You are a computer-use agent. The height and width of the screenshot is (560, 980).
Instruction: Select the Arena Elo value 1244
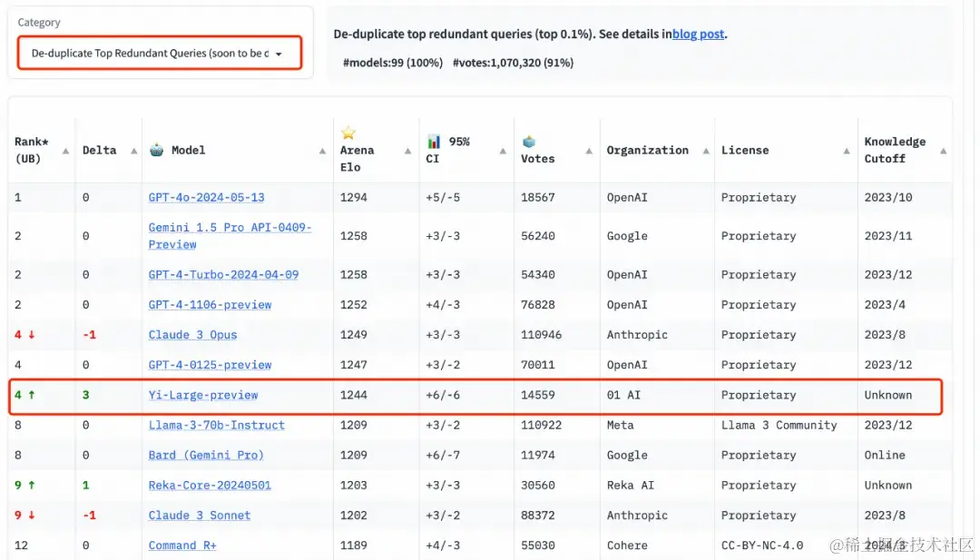[354, 395]
